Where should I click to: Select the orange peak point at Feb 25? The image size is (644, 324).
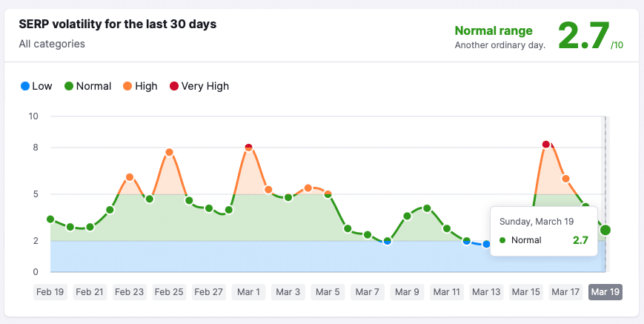pyautogui.click(x=169, y=152)
